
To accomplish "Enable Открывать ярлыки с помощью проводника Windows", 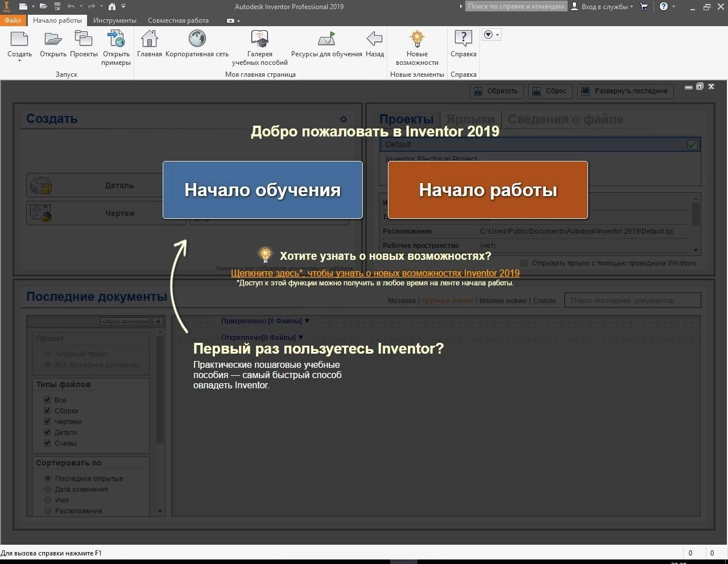I will pyautogui.click(x=524, y=263).
